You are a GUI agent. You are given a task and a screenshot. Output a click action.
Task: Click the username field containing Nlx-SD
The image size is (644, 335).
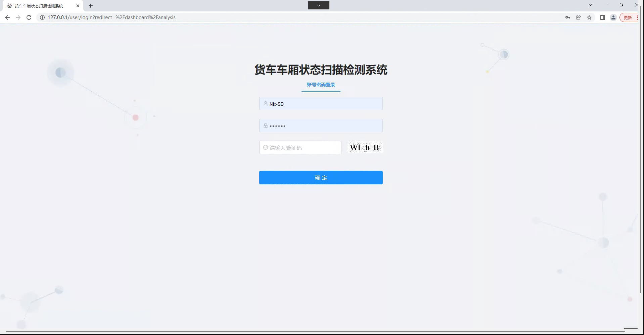click(321, 104)
